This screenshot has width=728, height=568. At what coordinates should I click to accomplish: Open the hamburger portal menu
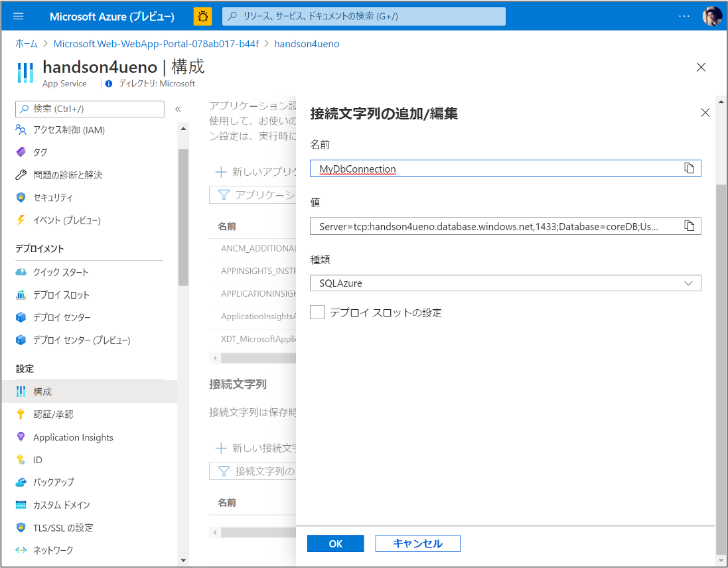[19, 16]
